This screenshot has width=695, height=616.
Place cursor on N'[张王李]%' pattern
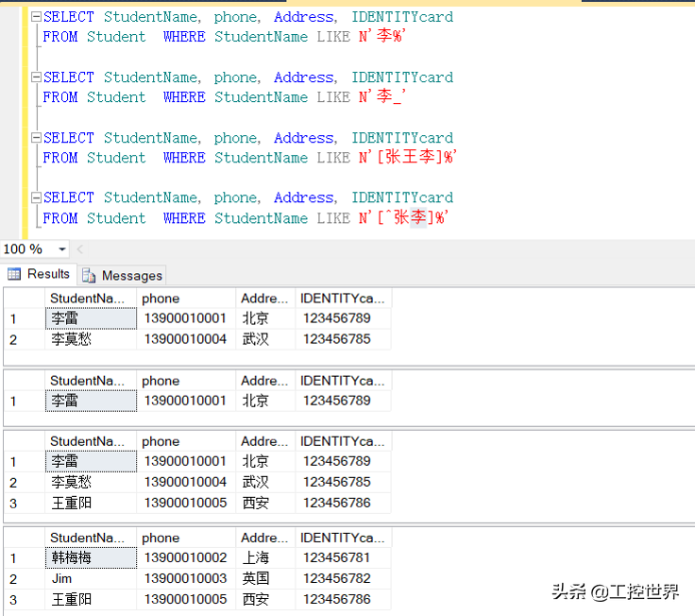pyautogui.click(x=408, y=157)
